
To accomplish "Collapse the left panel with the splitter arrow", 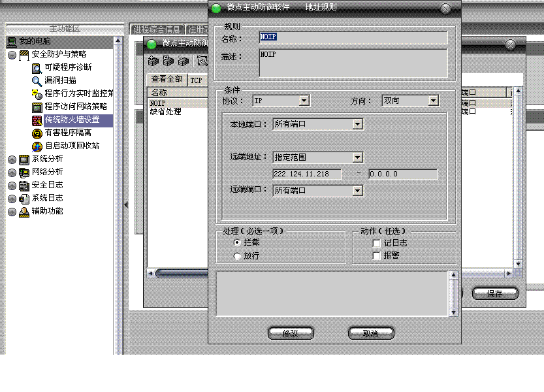I will tap(126, 205).
